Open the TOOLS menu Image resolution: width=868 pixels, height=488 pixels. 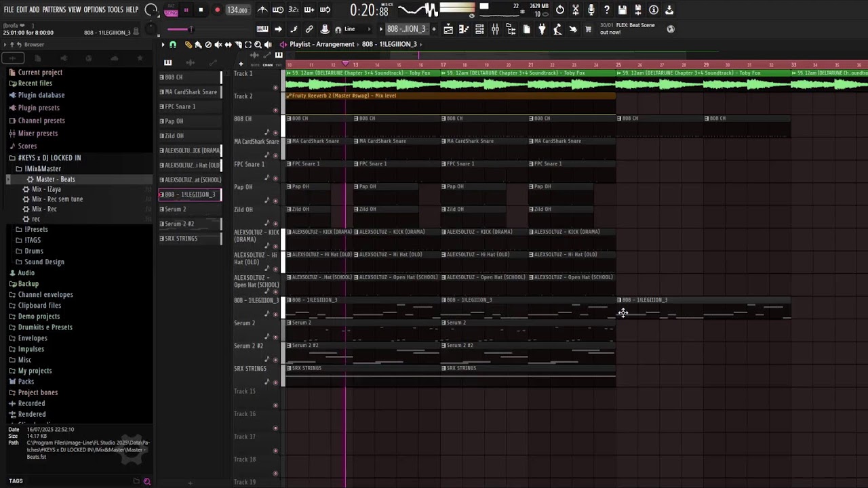point(115,9)
